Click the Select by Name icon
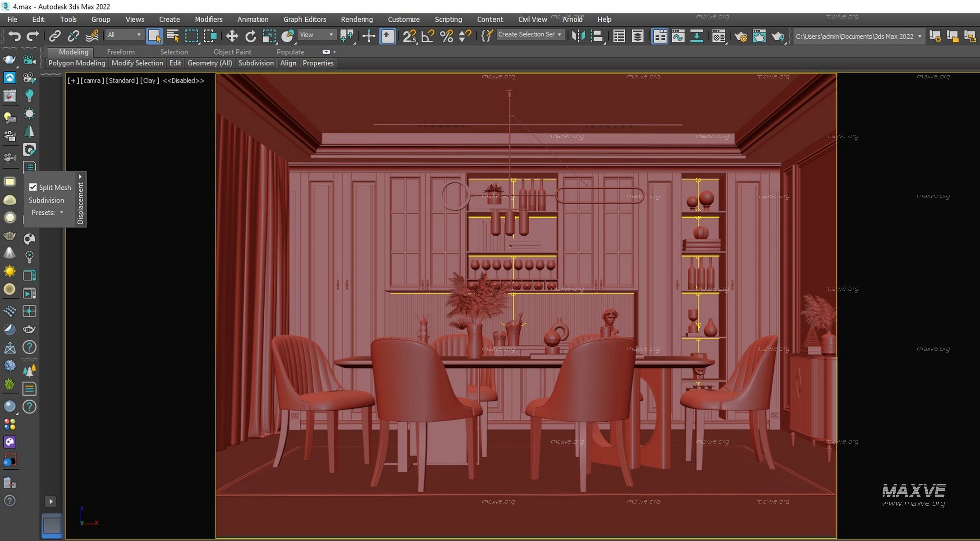980x541 pixels. (173, 36)
